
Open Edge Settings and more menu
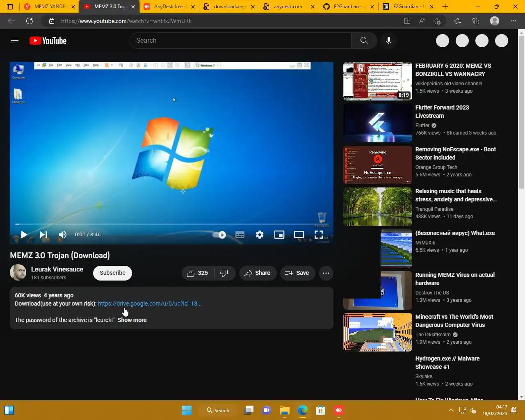pyautogui.click(x=513, y=21)
